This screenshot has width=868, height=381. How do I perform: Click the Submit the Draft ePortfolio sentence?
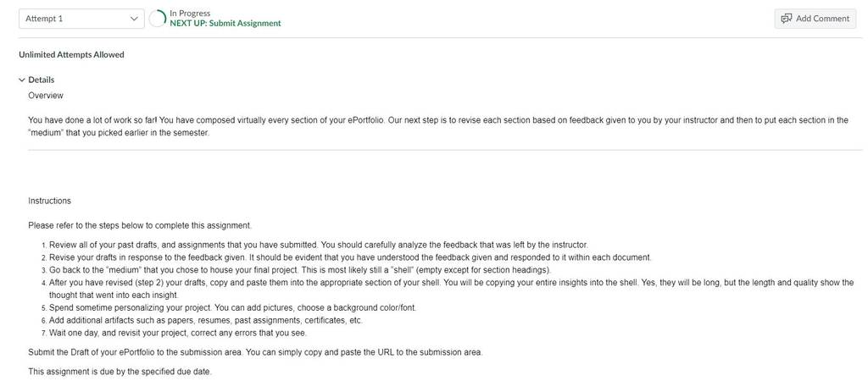[x=255, y=352]
